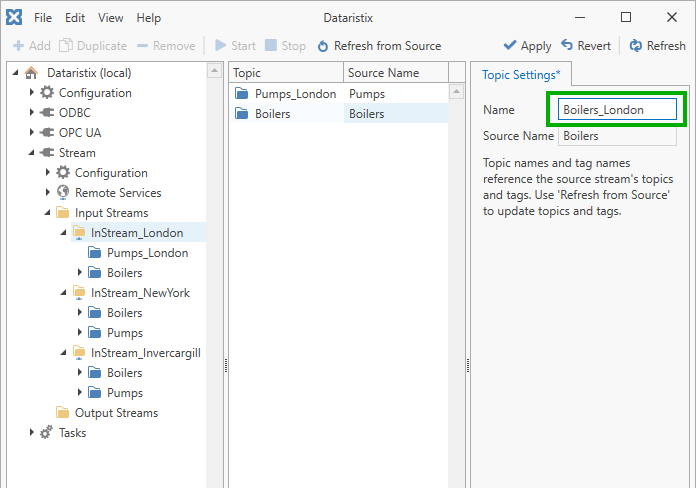Select Pumps_London row in topic list

(x=339, y=94)
